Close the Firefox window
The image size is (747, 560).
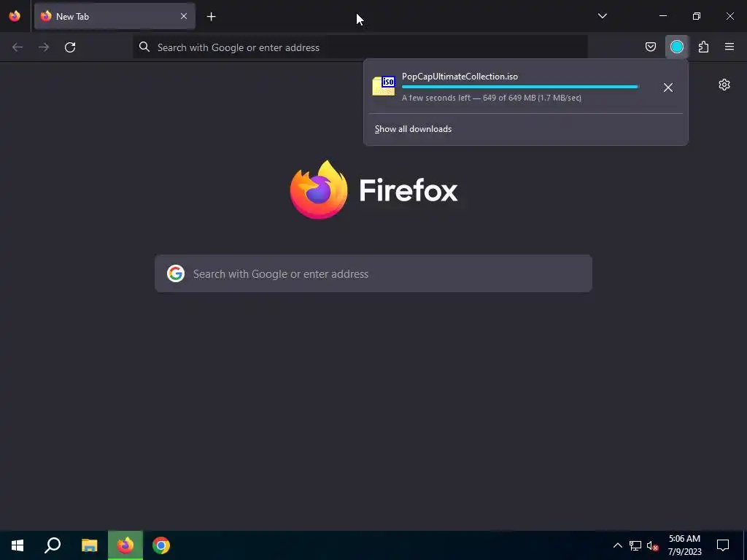729,16
